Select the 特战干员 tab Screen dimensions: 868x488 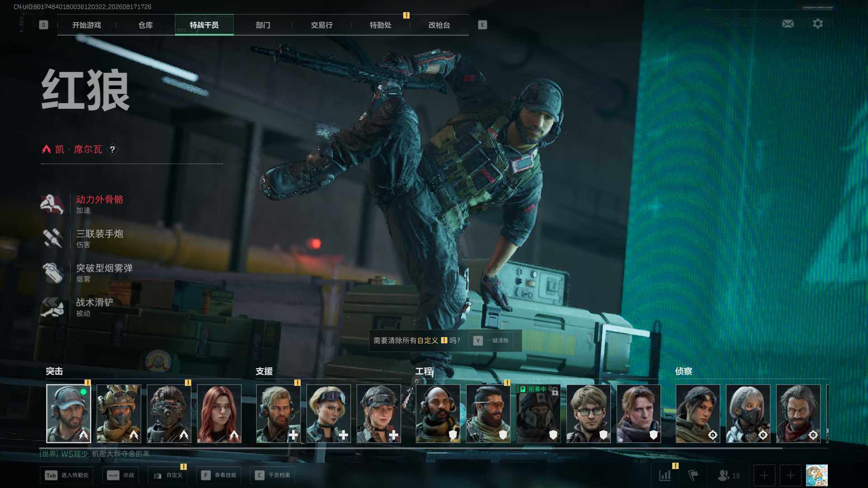click(204, 25)
